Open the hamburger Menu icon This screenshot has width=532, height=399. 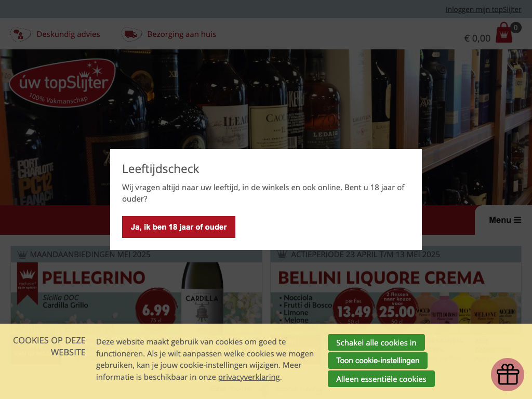[517, 220]
